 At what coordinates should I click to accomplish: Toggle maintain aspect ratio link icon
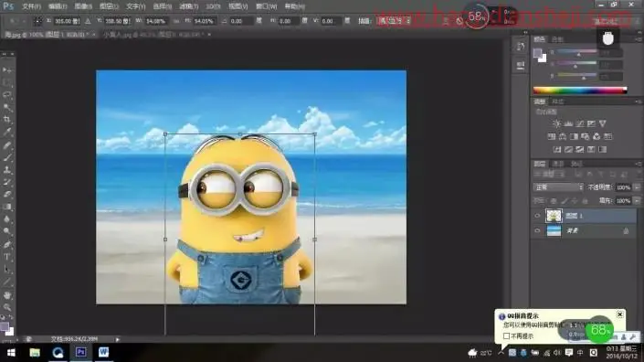tap(176, 21)
